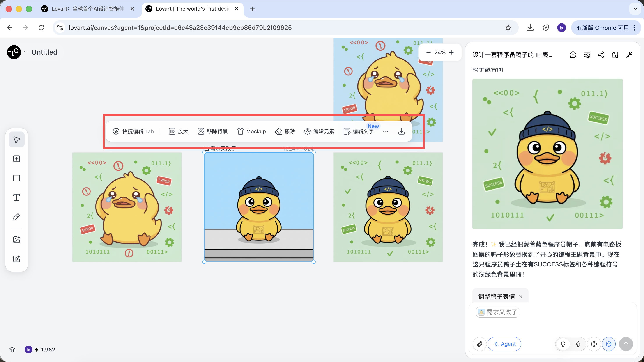644x362 pixels.
Task: Toggle the globe web search
Action: click(x=594, y=344)
